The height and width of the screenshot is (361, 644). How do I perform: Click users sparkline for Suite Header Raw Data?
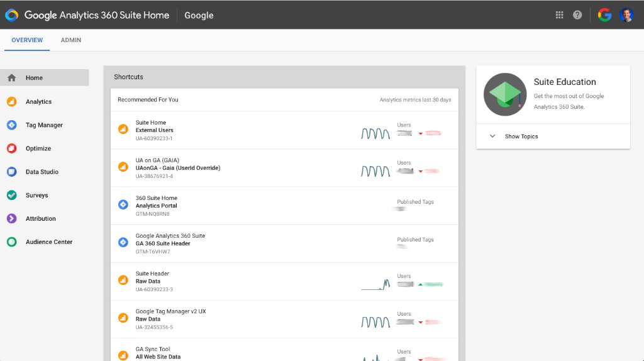coord(375,284)
